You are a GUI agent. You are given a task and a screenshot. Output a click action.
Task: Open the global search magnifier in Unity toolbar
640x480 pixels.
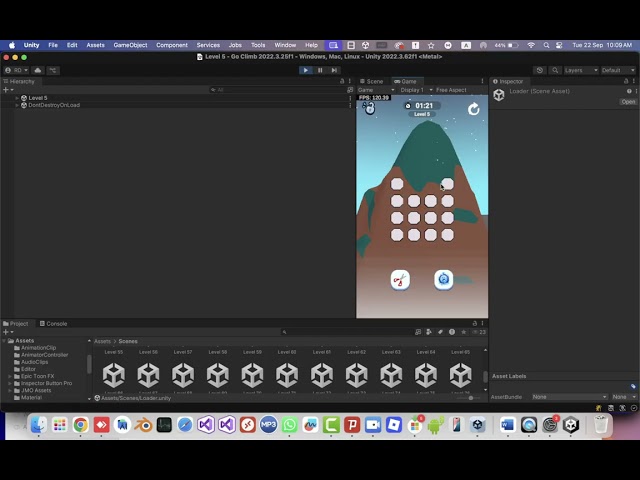pos(555,70)
